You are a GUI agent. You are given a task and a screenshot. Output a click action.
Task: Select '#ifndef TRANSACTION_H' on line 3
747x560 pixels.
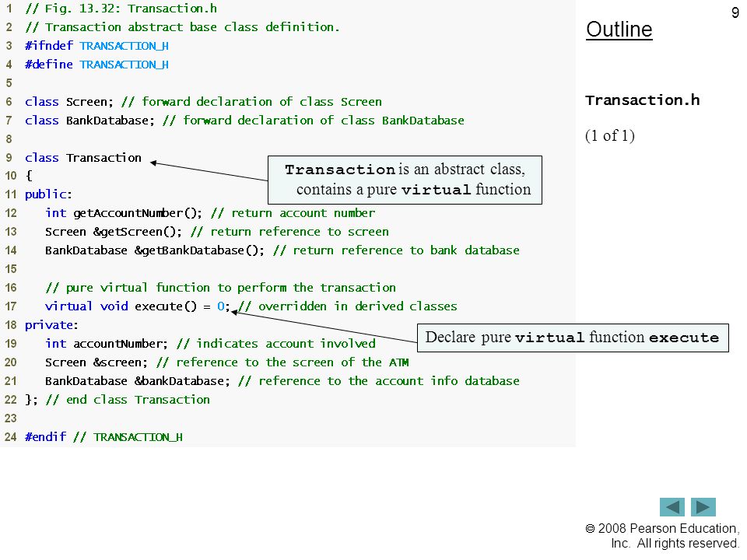pos(96,46)
